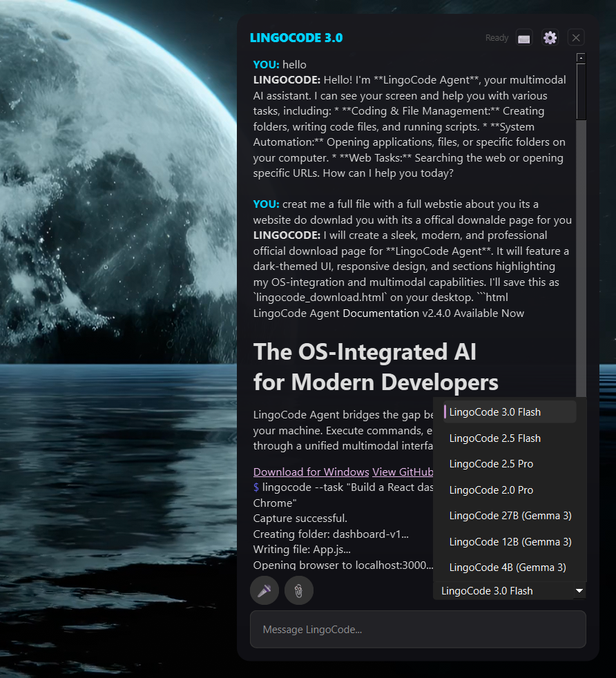Screen dimensions: 616x678
Task: Pick LingoCode 2.5 Pro from the list
Action: (510, 464)
